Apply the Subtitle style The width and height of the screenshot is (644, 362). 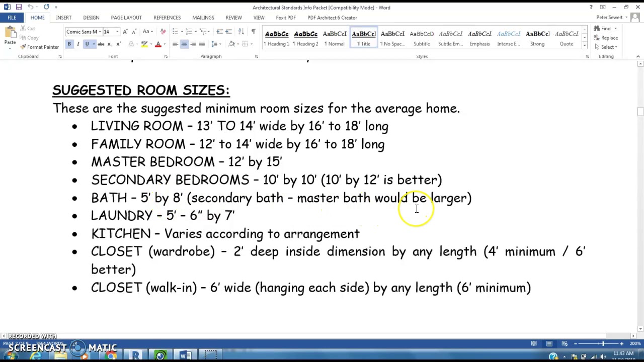tap(422, 38)
